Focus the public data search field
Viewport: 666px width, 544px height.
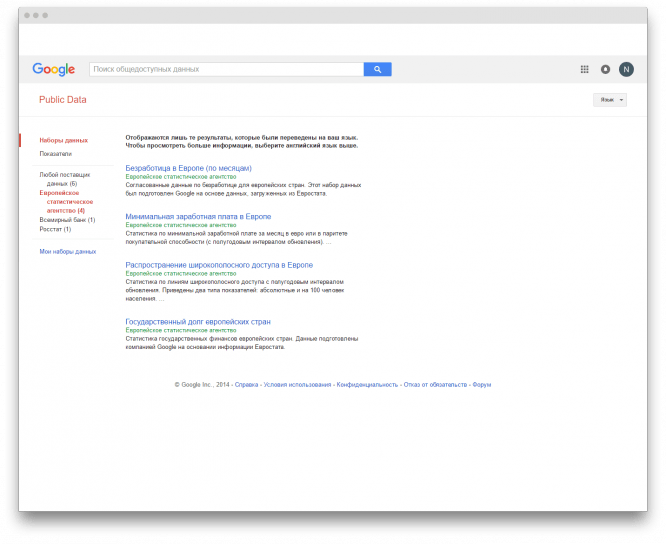(x=226, y=69)
